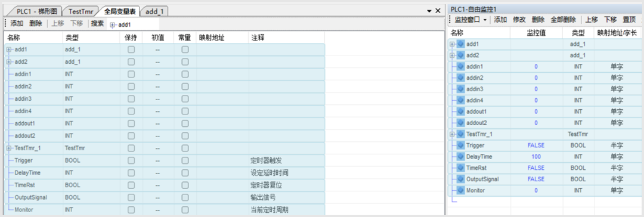Expand add1 node in the monitor panel
Viewport: 644px width, 217px height.
click(x=453, y=44)
